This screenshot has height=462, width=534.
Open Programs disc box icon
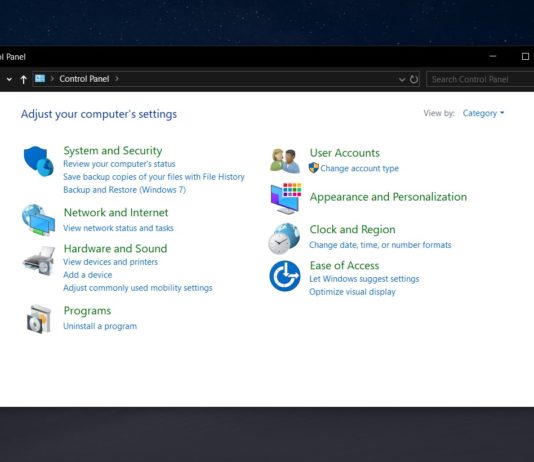(39, 319)
